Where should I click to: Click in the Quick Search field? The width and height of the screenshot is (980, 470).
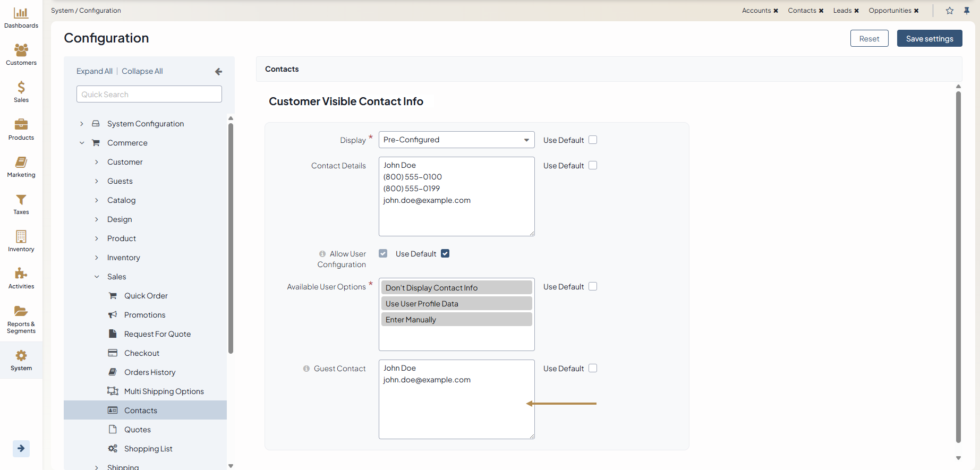click(x=149, y=95)
